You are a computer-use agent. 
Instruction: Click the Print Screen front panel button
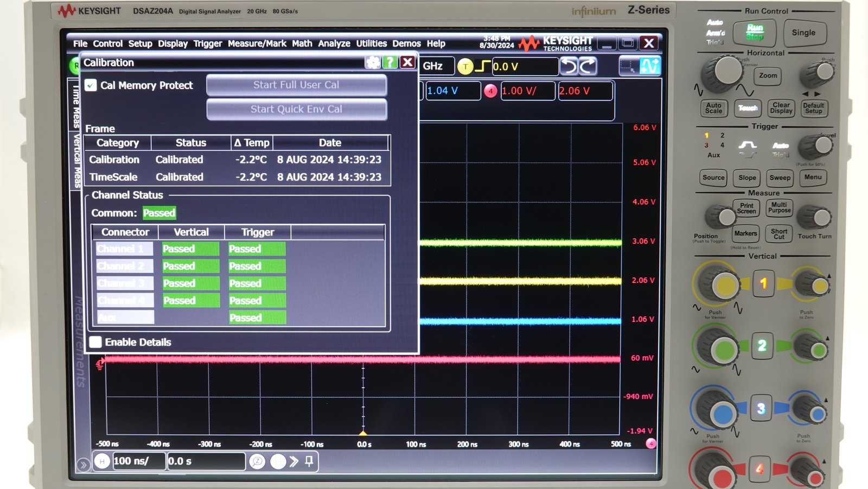[x=746, y=208]
